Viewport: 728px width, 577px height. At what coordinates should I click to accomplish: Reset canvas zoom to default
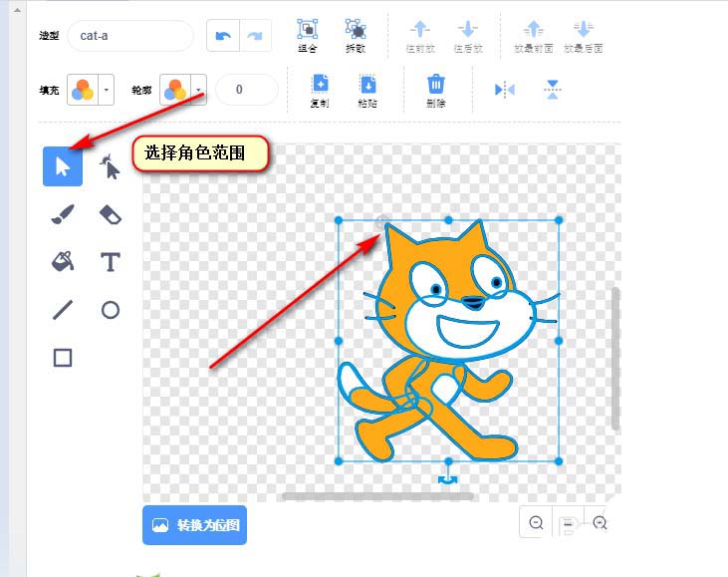(x=568, y=523)
